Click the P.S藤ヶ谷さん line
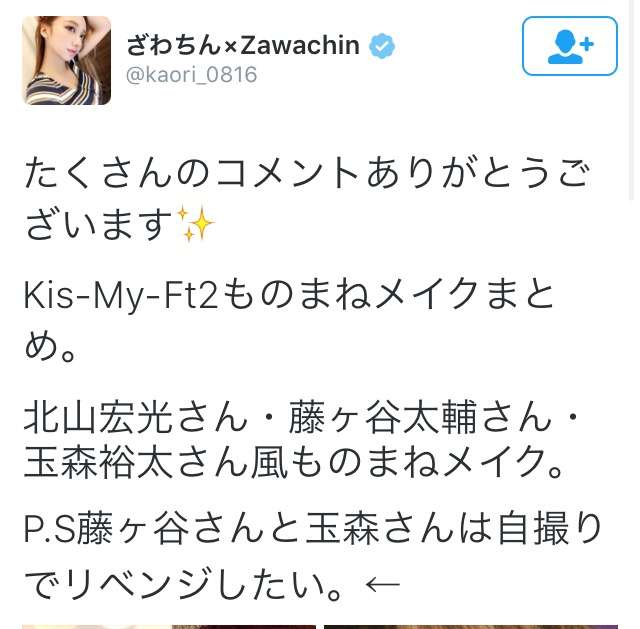 (313, 529)
